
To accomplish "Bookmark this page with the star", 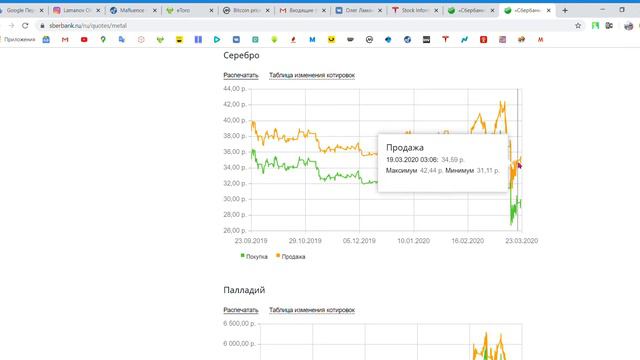I will tap(578, 26).
